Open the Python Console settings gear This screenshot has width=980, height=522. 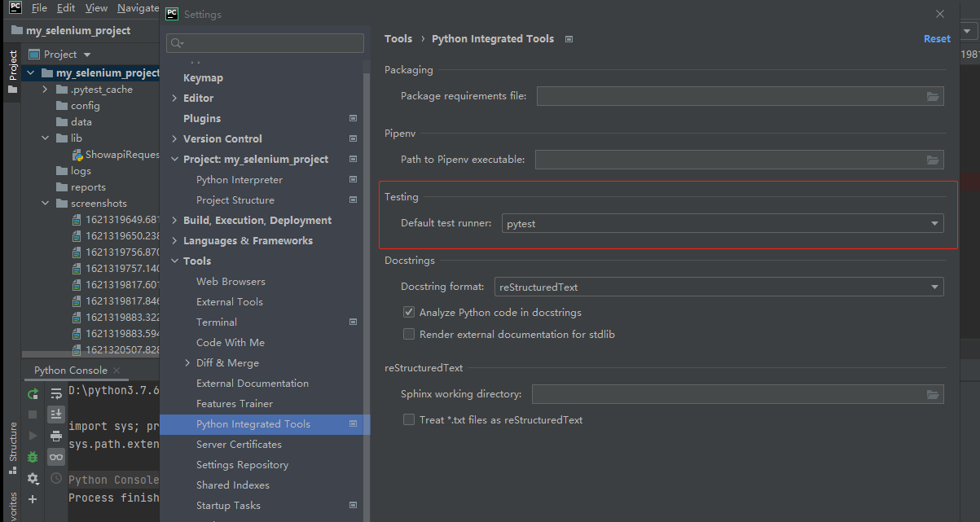coord(33,479)
